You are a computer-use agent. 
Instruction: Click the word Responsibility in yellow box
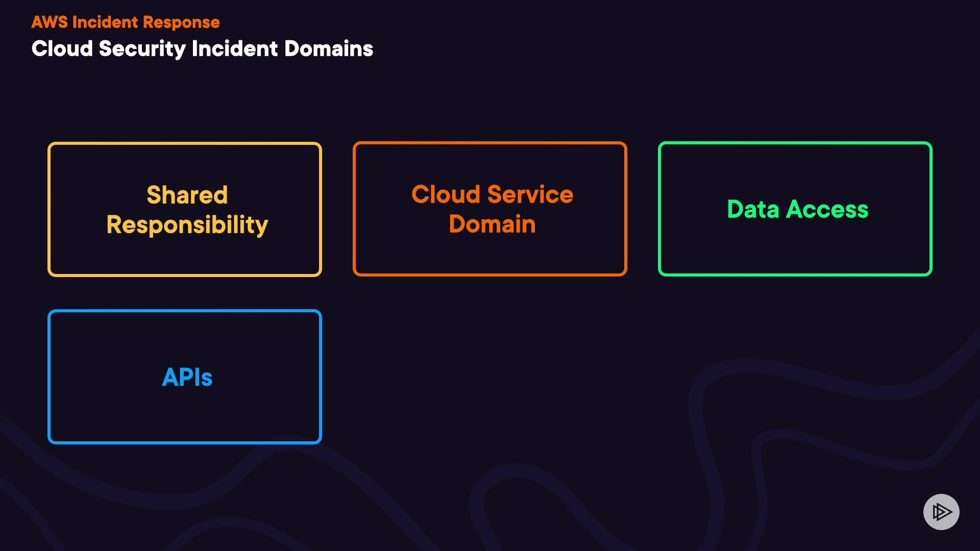pos(187,225)
